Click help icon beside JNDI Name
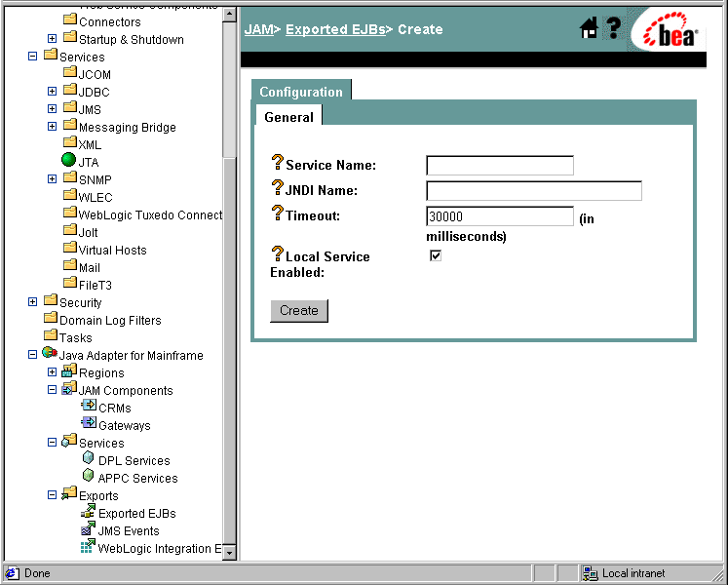 pyautogui.click(x=277, y=188)
